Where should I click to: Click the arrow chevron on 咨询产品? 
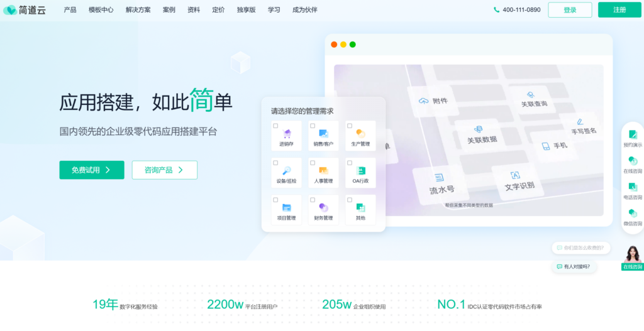point(180,170)
